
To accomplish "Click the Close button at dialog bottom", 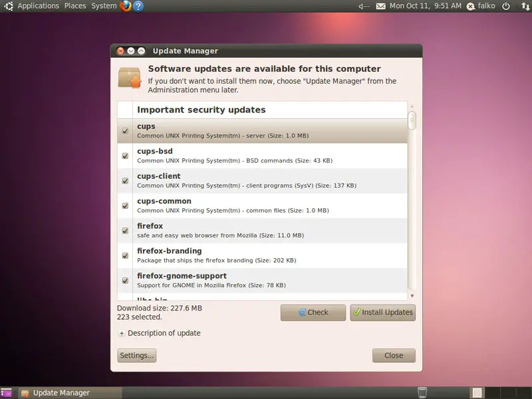I will point(394,356).
